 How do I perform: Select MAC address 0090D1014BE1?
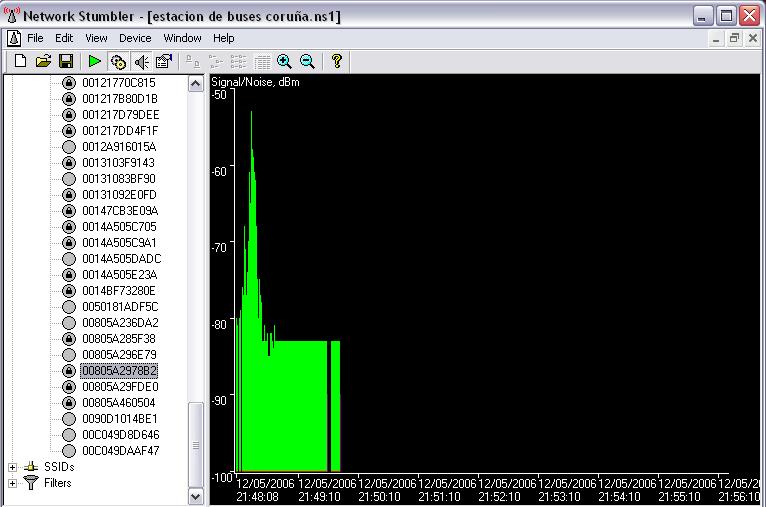(120, 419)
